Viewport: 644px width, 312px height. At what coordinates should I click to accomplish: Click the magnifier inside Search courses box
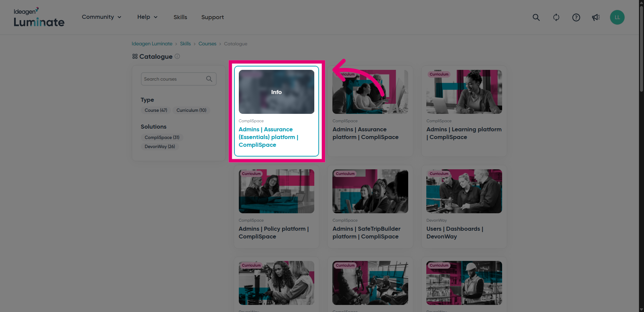(209, 79)
